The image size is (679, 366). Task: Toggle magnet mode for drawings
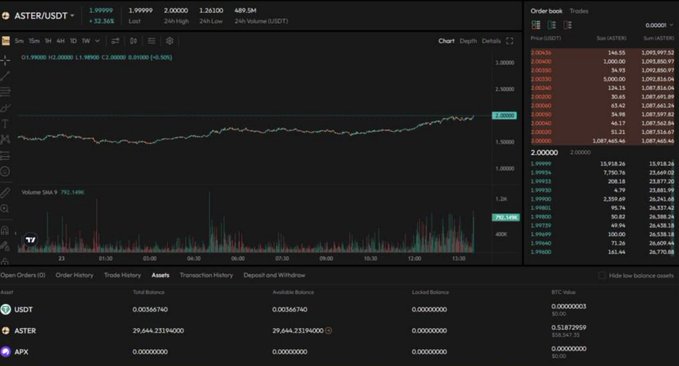click(x=5, y=230)
